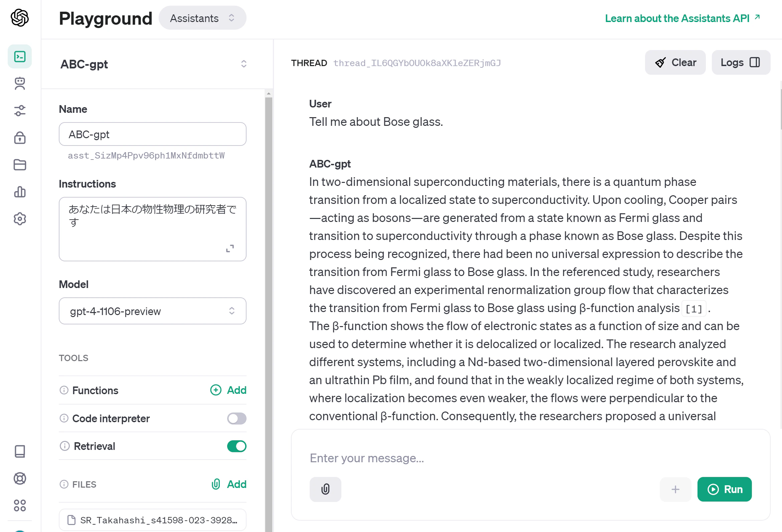Click the Instructions text area

(152, 229)
